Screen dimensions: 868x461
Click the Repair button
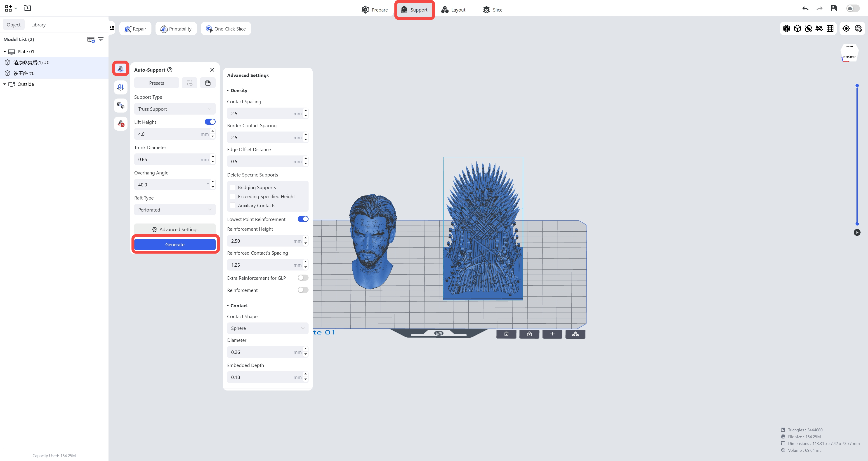135,29
